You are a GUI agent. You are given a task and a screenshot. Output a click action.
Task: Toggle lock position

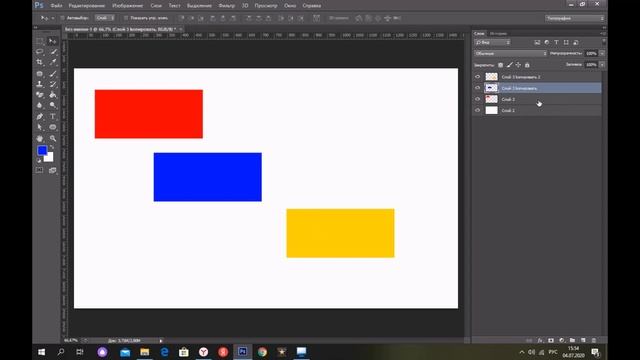pyautogui.click(x=518, y=65)
